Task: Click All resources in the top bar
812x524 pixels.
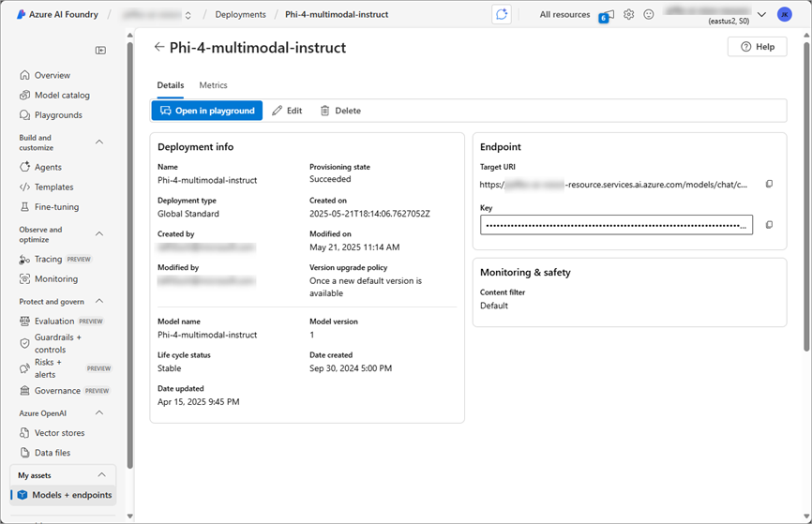Action: (x=565, y=14)
